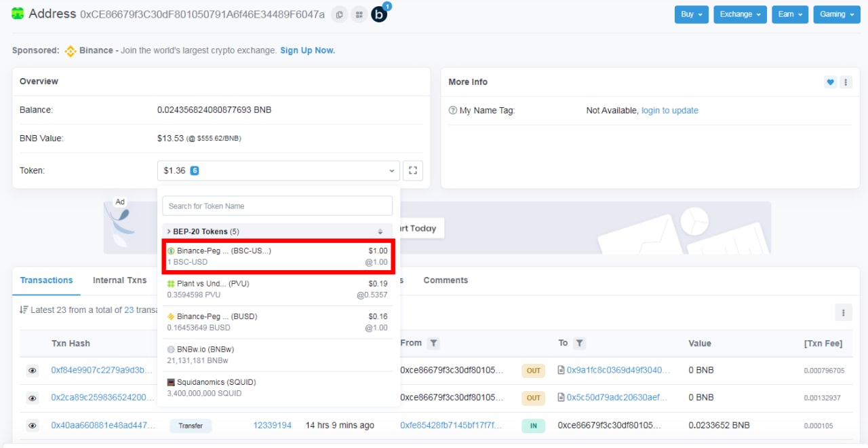Preview transaction 0xf84e9907c2279a9d3b

click(x=32, y=371)
